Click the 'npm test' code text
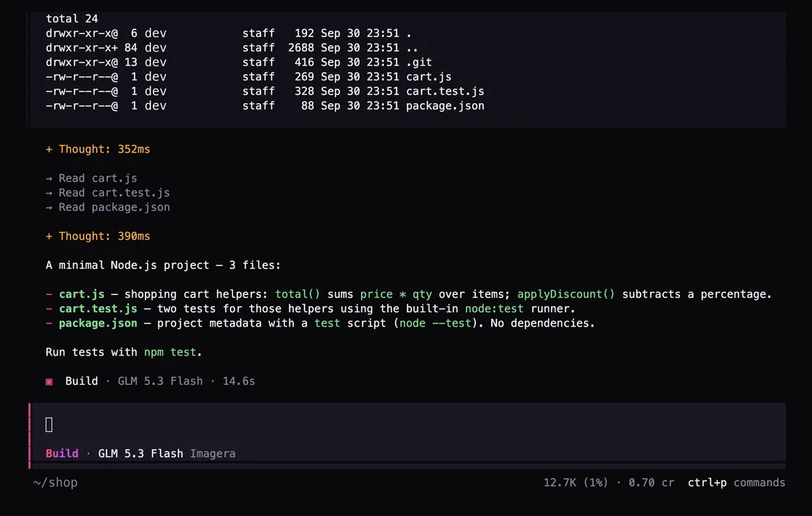The width and height of the screenshot is (812, 516). point(170,352)
